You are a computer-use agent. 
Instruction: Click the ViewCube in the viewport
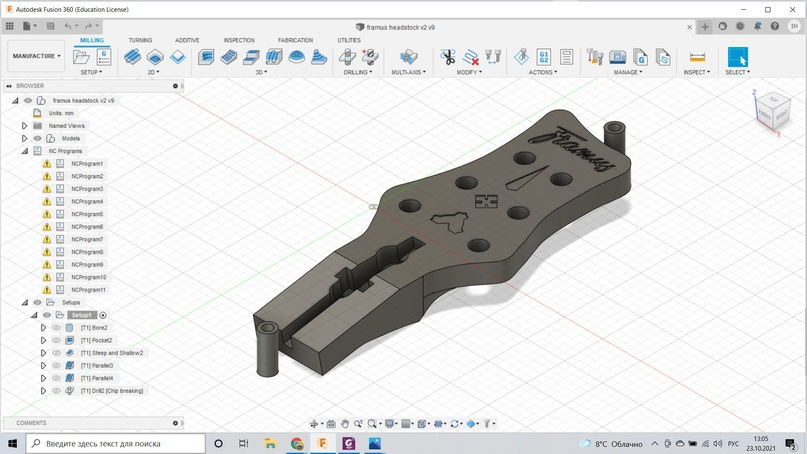(x=771, y=113)
